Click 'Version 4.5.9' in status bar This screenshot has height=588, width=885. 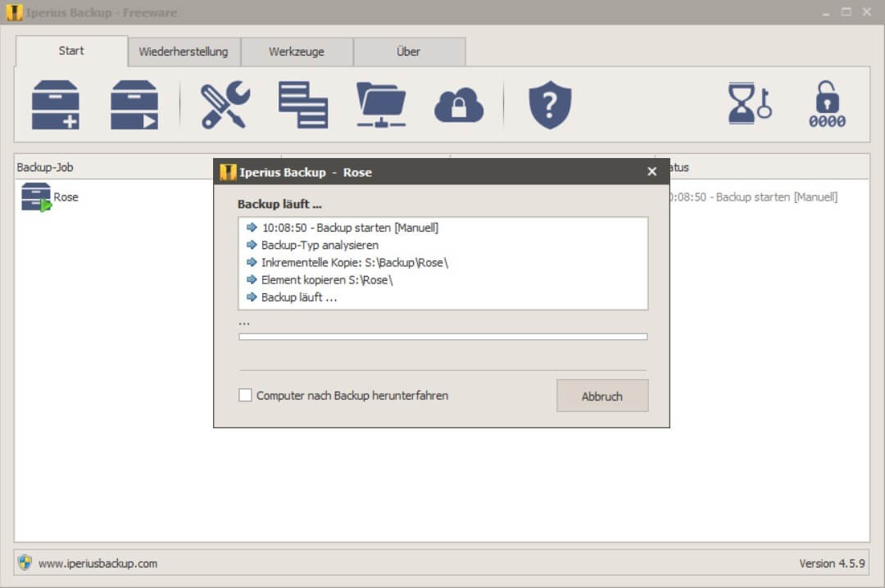tap(832, 563)
